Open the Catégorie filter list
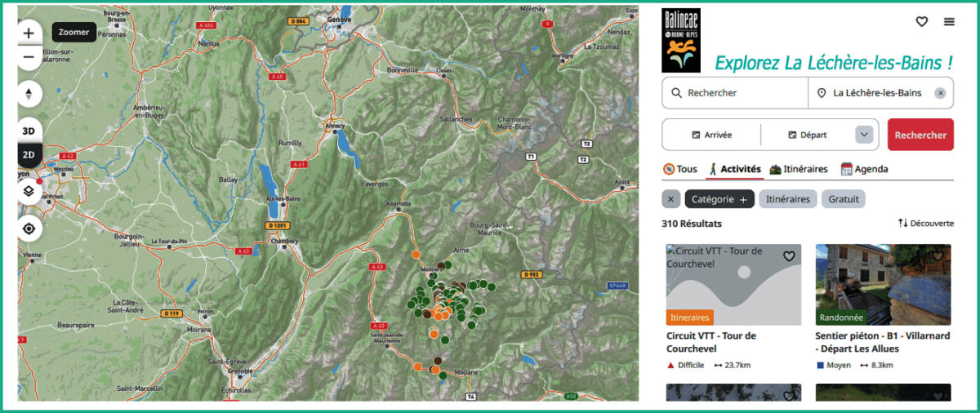Image resolution: width=980 pixels, height=413 pixels. pos(719,199)
